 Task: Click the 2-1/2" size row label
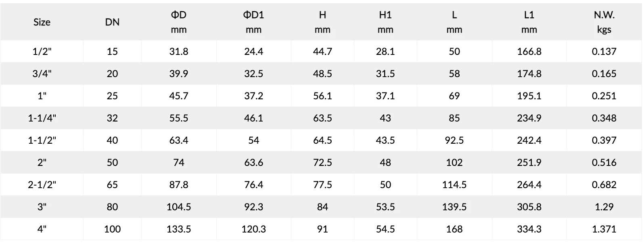(x=42, y=185)
